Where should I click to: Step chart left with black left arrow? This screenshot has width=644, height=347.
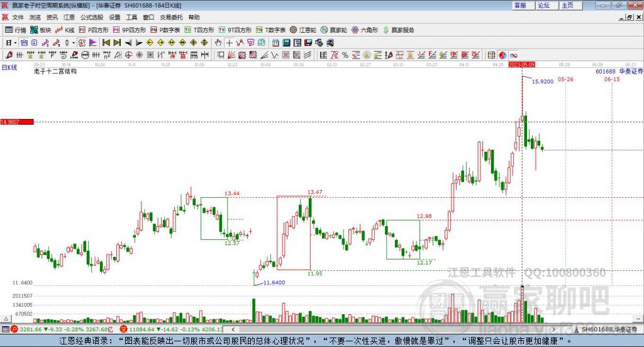[128, 43]
